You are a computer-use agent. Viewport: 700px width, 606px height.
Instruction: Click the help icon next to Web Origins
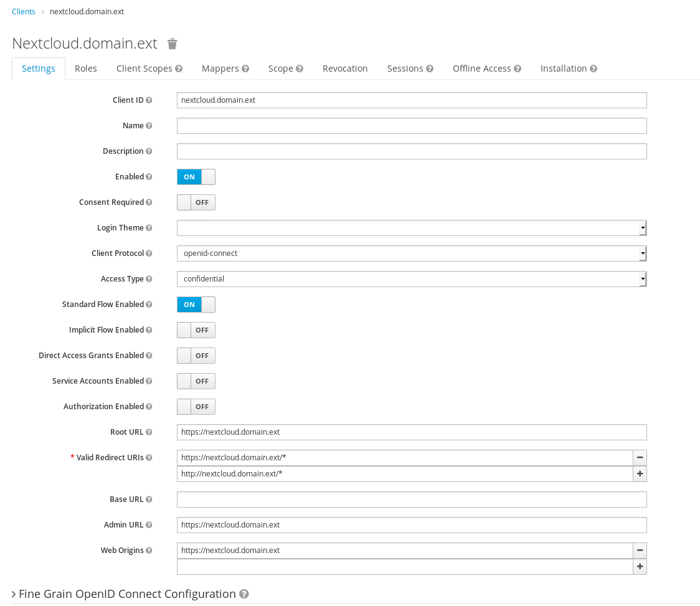click(x=149, y=551)
